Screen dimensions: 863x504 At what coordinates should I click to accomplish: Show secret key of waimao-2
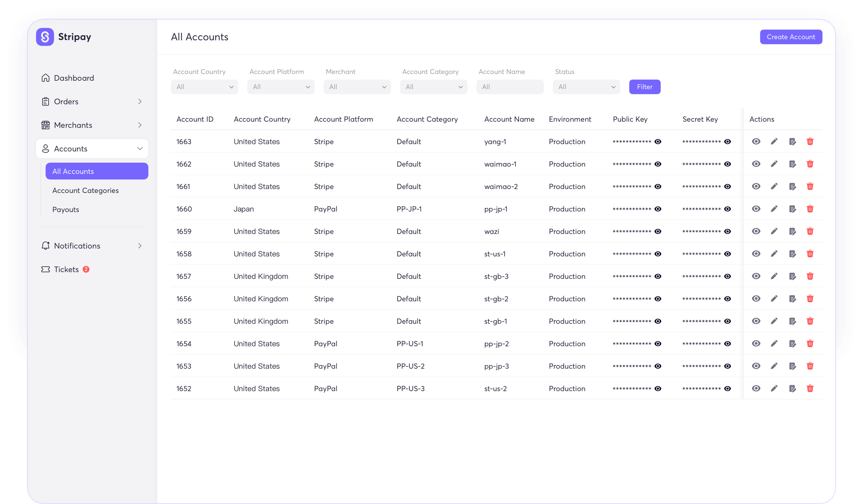click(727, 187)
